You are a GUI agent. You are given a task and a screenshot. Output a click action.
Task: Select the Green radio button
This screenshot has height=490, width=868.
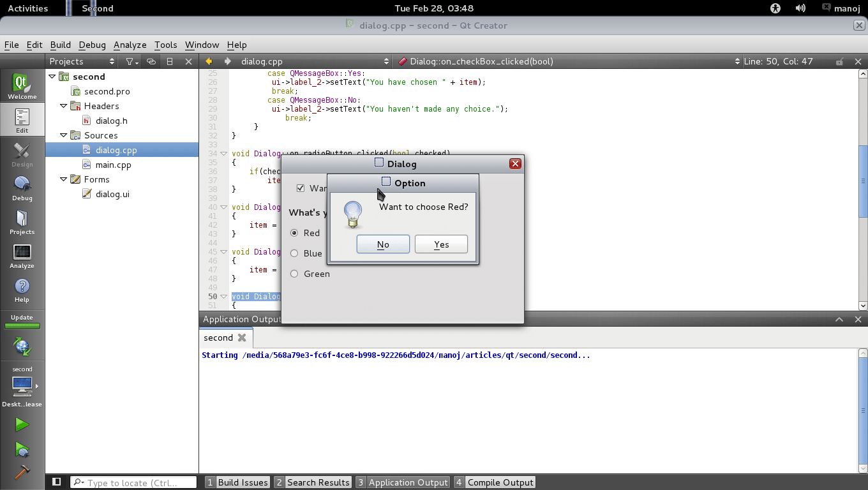(294, 274)
